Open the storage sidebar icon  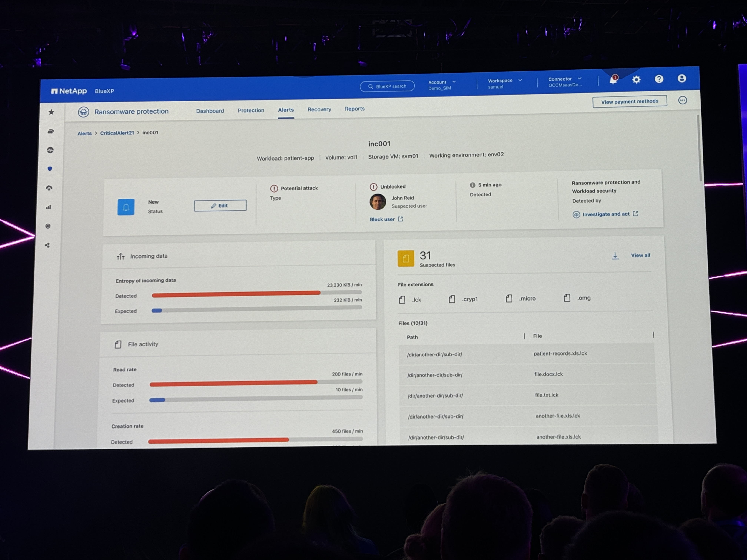point(51,131)
